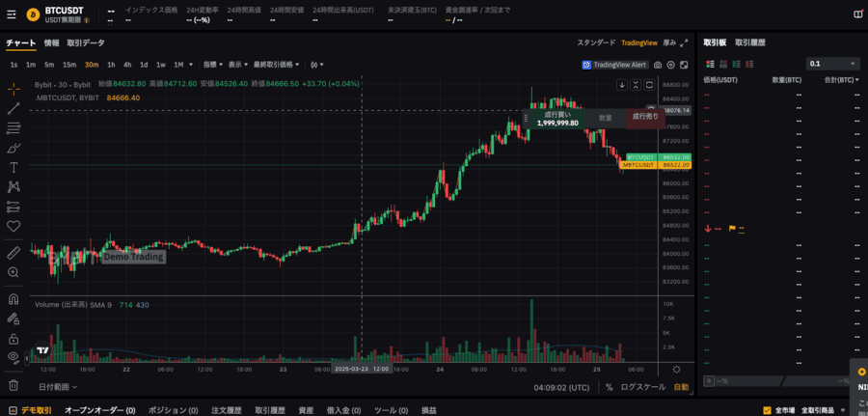Viewport: 868px width, 416px height.
Task: Click the 成行売り market sell button
Action: [x=645, y=117]
